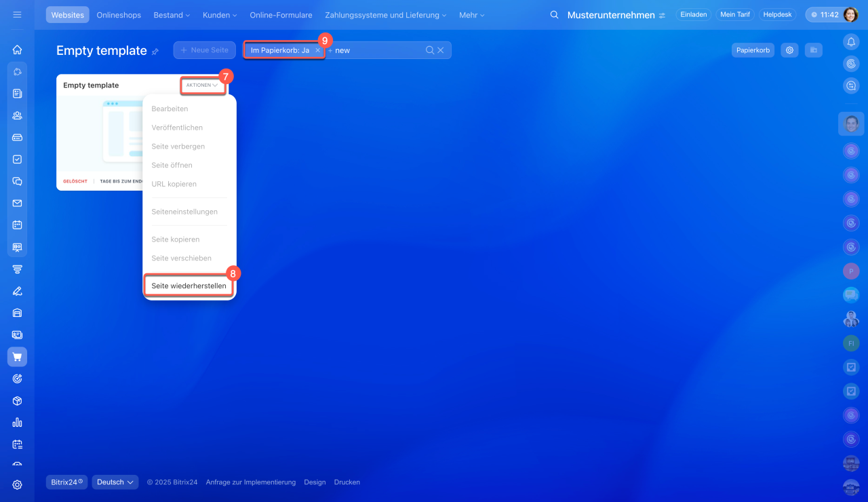Open the calendar icon in sidebar
The height and width of the screenshot is (502, 868).
point(17,225)
